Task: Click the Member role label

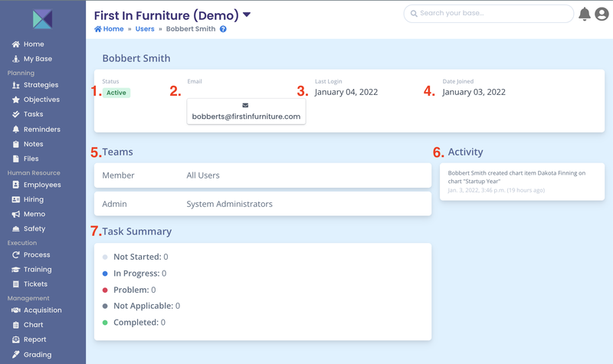Action: 118,175
